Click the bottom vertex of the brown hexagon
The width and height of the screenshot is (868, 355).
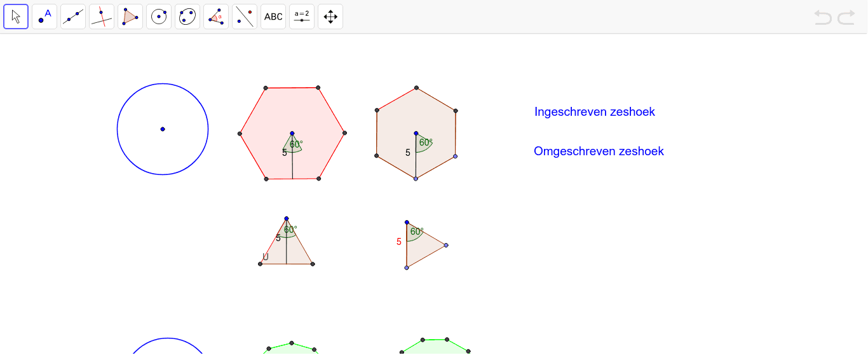(416, 179)
